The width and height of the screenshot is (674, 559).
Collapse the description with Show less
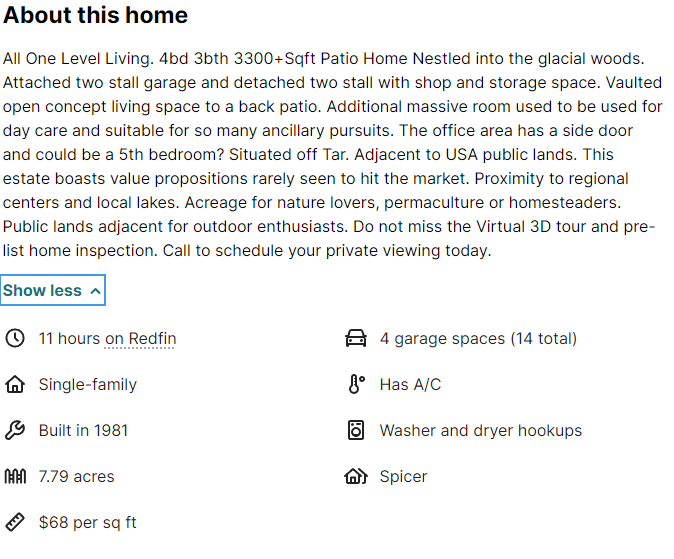coord(43,291)
